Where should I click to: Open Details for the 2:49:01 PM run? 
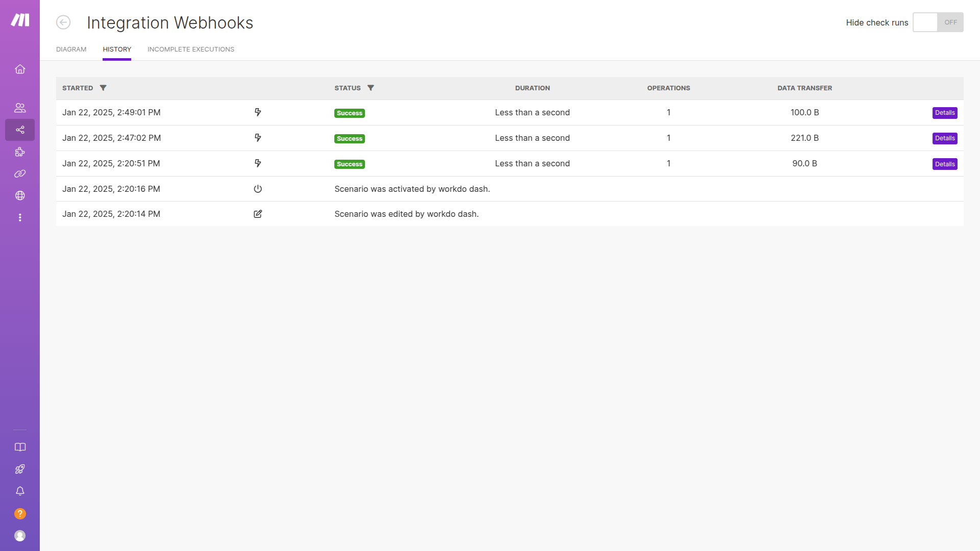click(x=944, y=113)
